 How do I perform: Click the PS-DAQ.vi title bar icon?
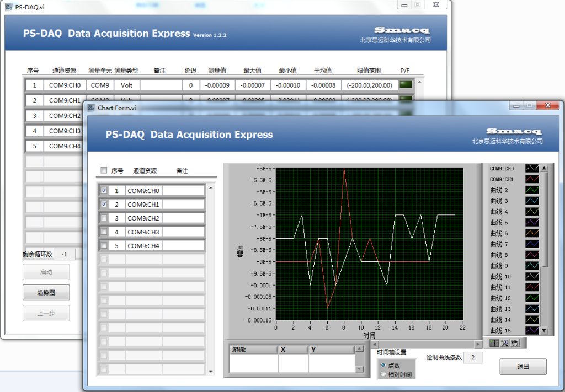coord(9,7)
